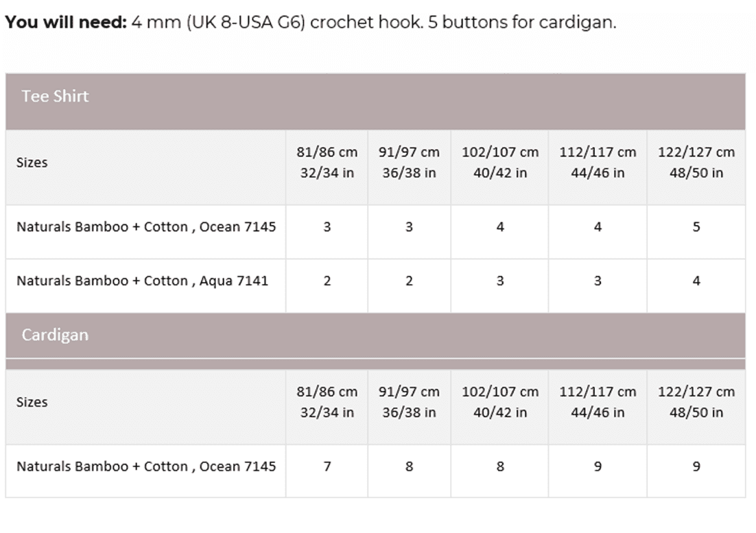Click the Sizes label in the Tee Shirt table
The height and width of the screenshot is (533, 756).
pyautogui.click(x=32, y=163)
